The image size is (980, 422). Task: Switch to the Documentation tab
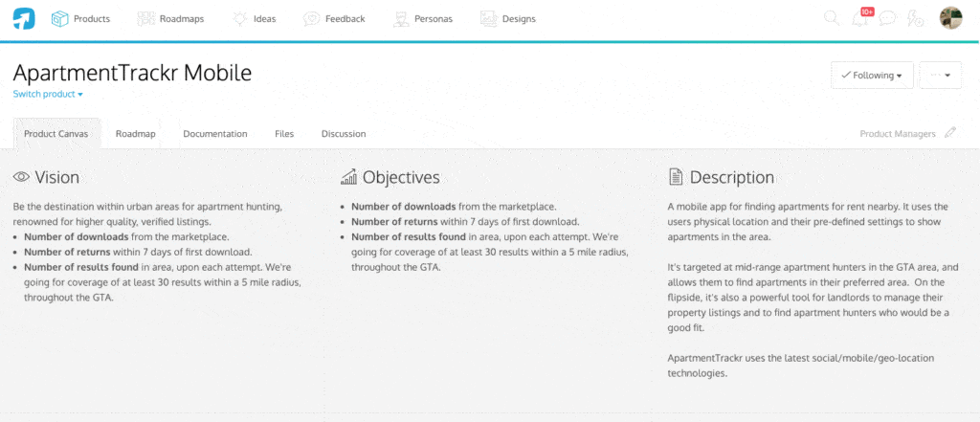tap(214, 134)
